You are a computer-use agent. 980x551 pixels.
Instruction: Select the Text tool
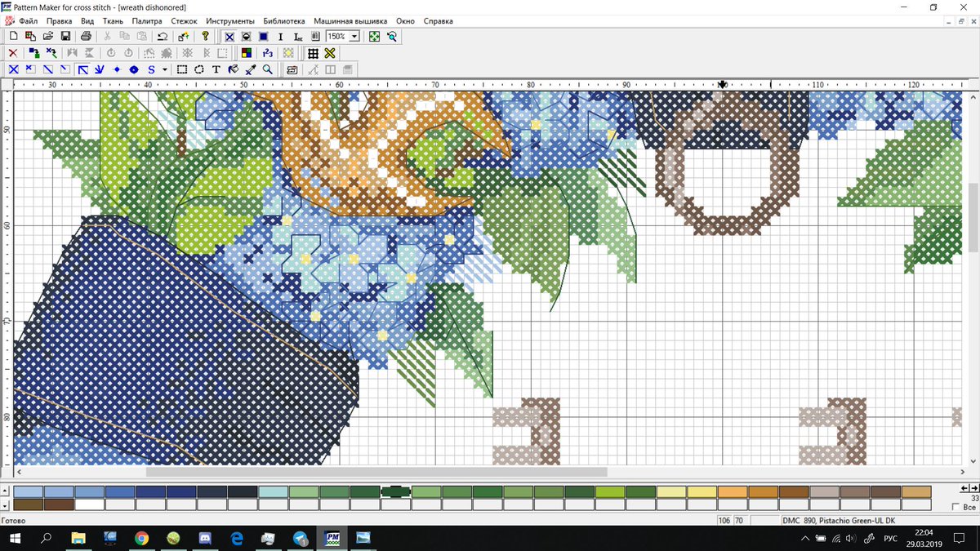(216, 69)
